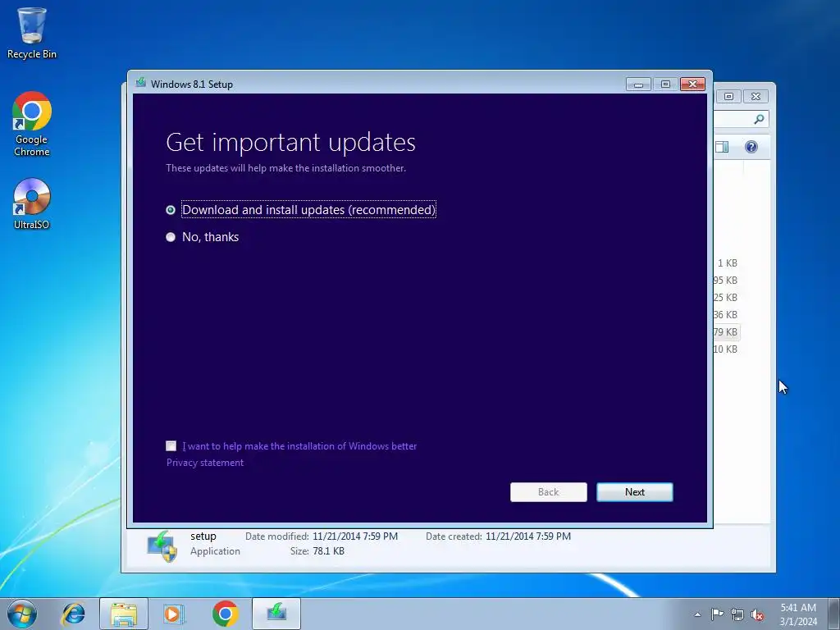
Task: Select the 36 KB file row in Explorer
Action: coord(727,314)
